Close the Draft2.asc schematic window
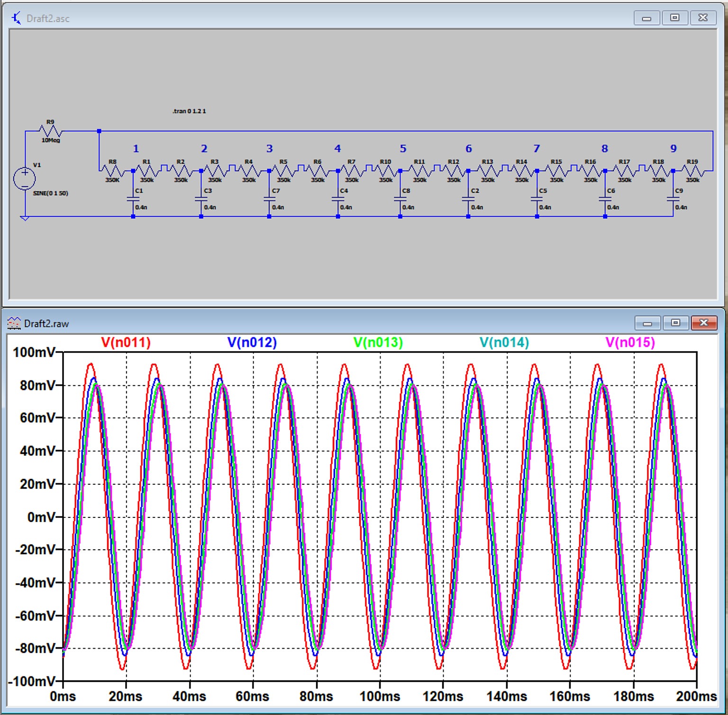 703,18
